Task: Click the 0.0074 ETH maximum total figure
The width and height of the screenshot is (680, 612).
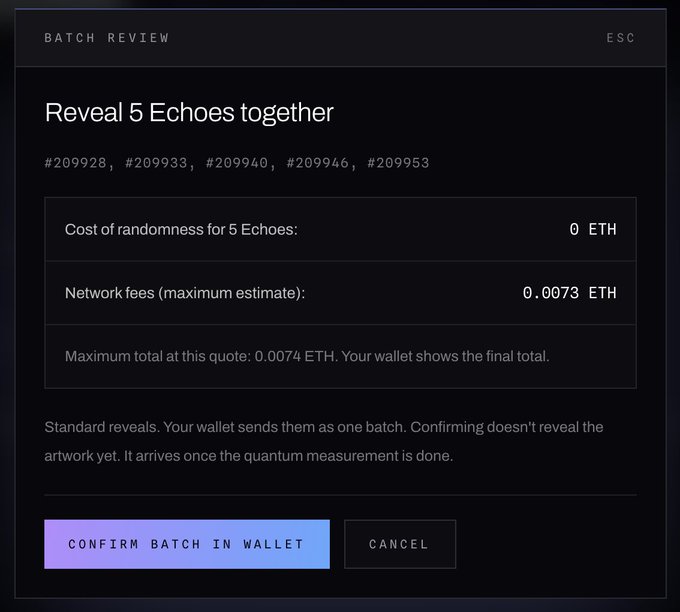Action: pyautogui.click(x=294, y=357)
